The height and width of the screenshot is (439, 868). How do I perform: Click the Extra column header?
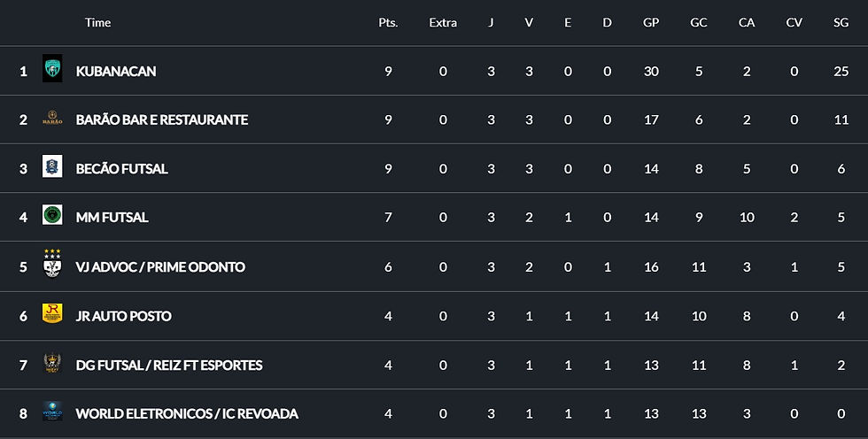click(x=443, y=23)
